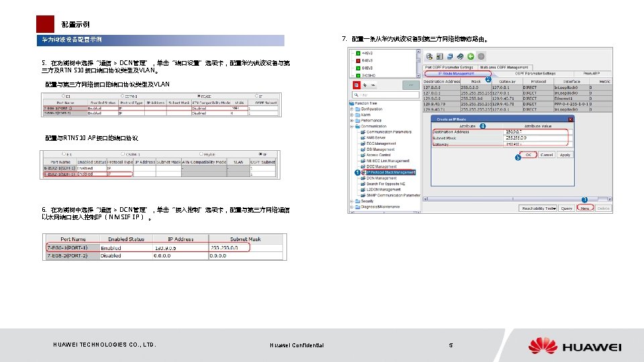Click Cancel in the Create an IP Route dialog
Image resolution: width=644 pixels, height=362 pixels.
[546, 155]
